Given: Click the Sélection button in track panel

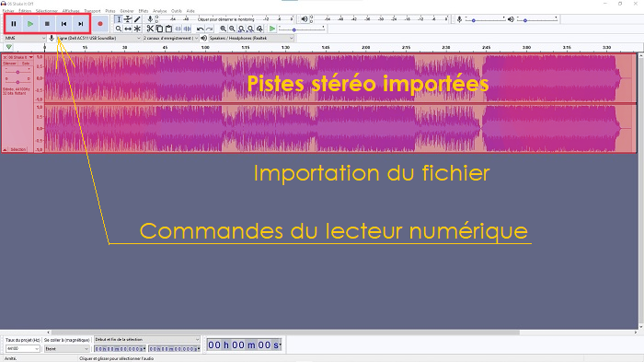Looking at the screenshot, I should (x=18, y=150).
